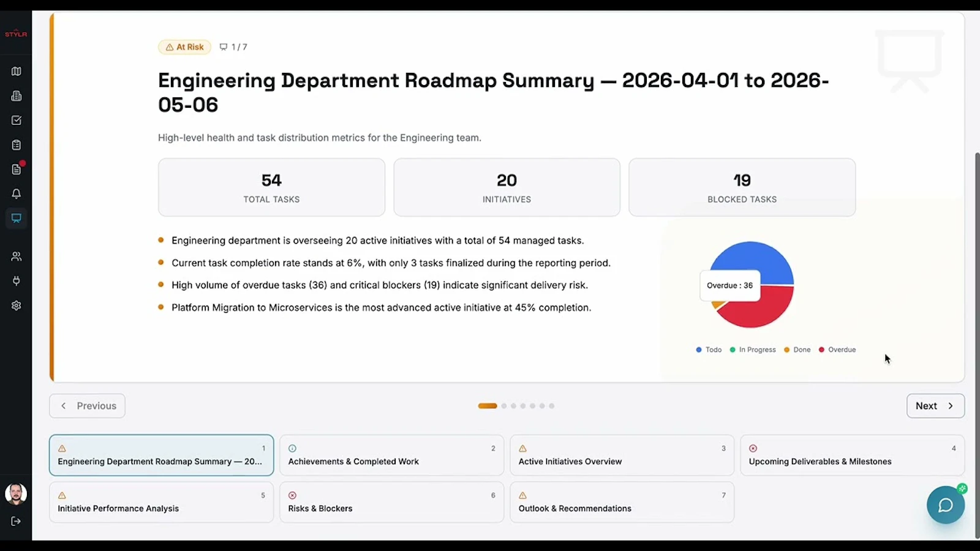Open the building/organization icon in sidebar

point(17,96)
